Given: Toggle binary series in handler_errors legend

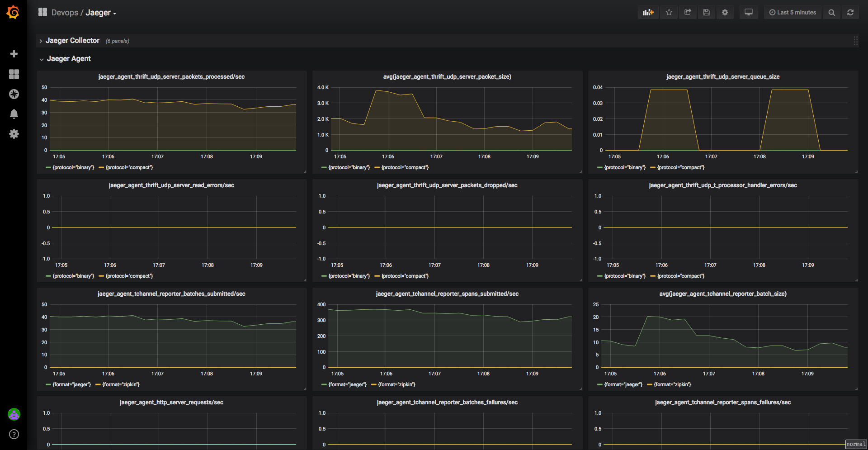Looking at the screenshot, I should coord(625,276).
